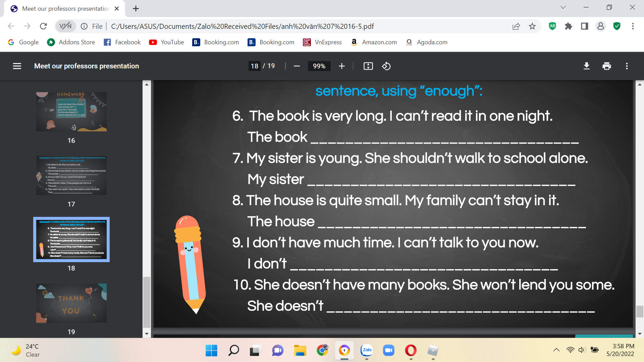
Task: Open the Windows Start menu
Action: 211,351
